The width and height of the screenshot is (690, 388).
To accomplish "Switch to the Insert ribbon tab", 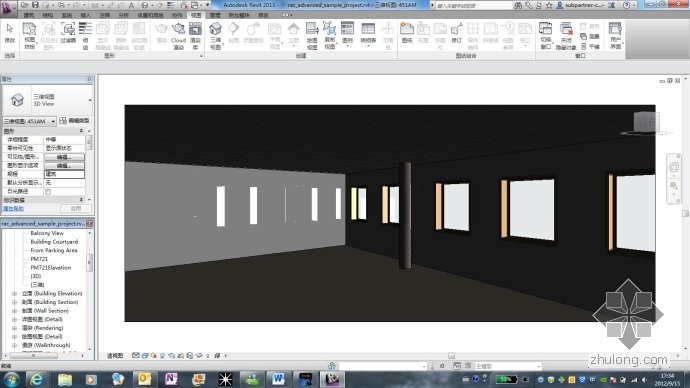I will point(85,15).
